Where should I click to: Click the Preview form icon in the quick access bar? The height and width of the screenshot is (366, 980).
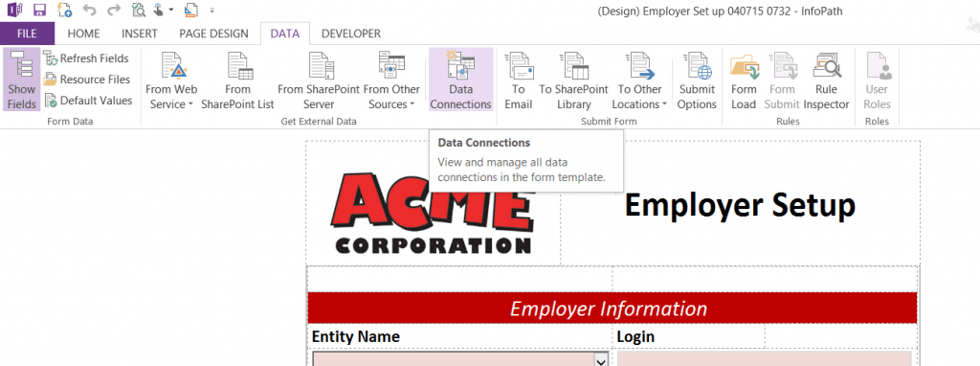pyautogui.click(x=140, y=10)
